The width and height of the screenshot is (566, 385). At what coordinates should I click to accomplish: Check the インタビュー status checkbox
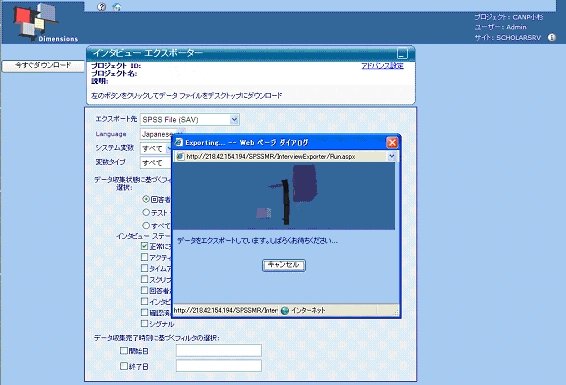pyautogui.click(x=144, y=301)
